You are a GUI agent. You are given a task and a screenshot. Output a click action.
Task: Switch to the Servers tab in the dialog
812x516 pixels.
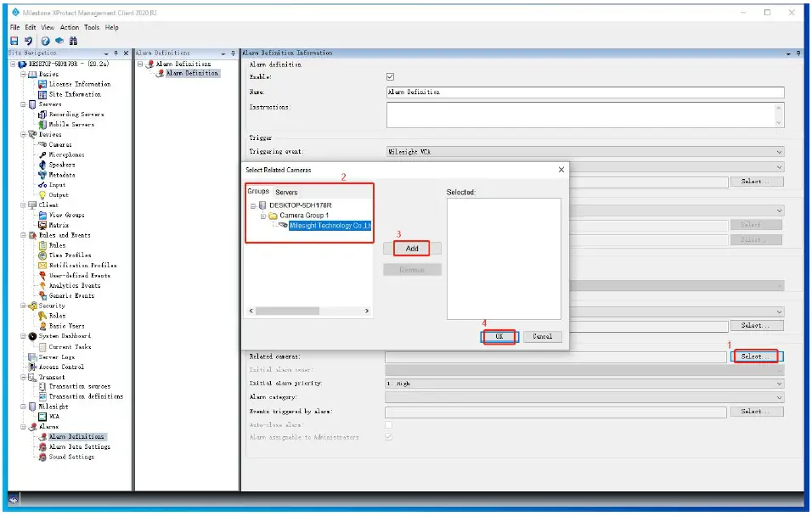click(286, 193)
